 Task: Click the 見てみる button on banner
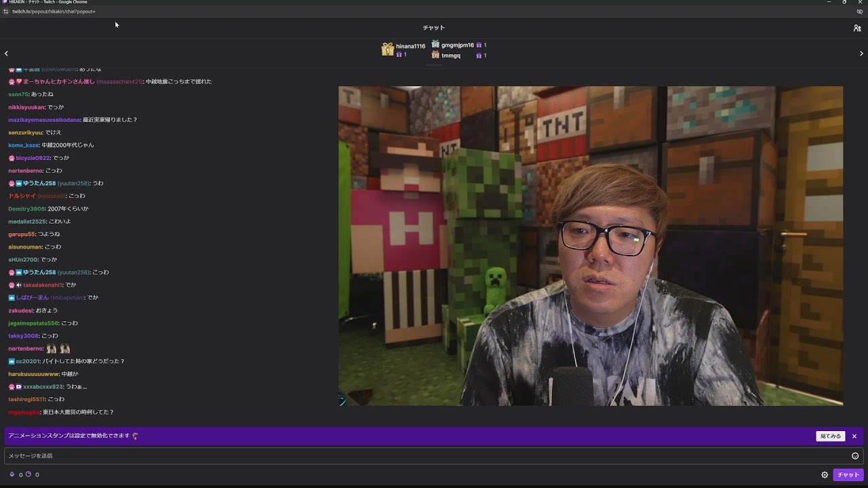[x=830, y=436]
